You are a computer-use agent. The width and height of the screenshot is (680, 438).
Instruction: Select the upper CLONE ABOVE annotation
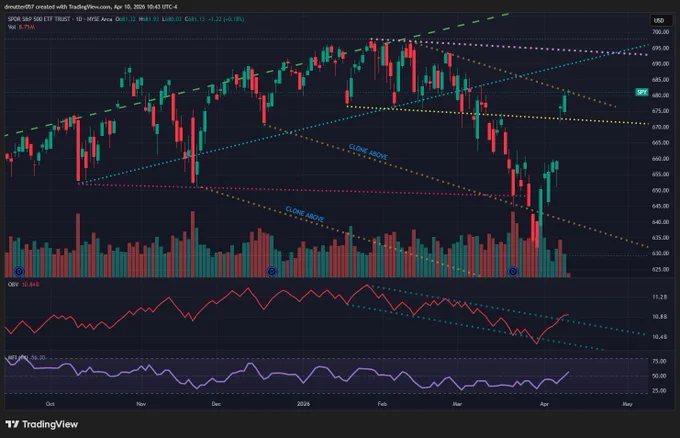click(368, 152)
